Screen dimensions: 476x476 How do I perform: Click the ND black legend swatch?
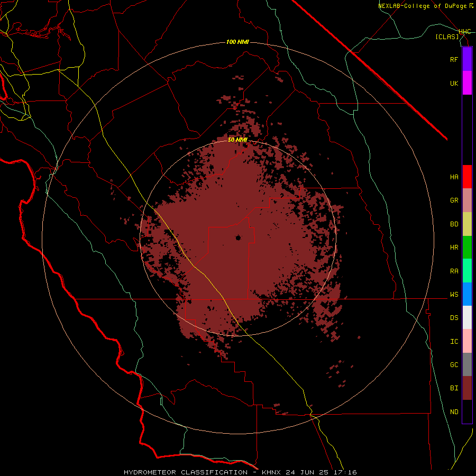tap(467, 411)
